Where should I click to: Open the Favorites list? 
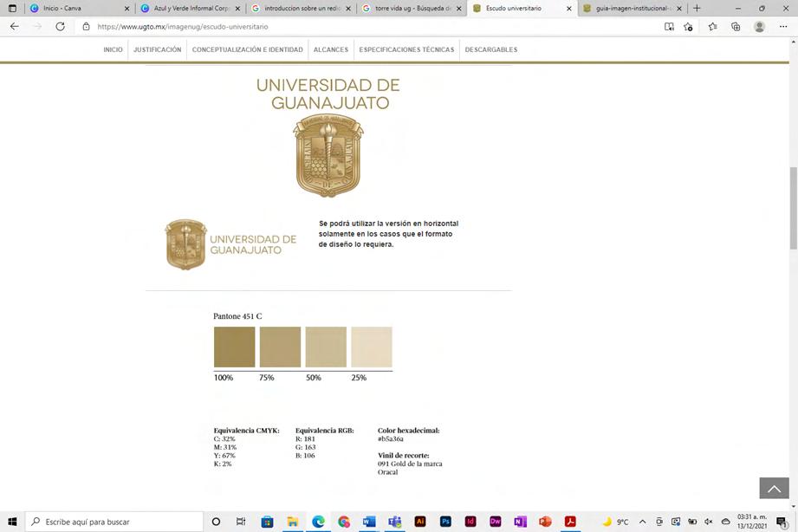coord(712,27)
